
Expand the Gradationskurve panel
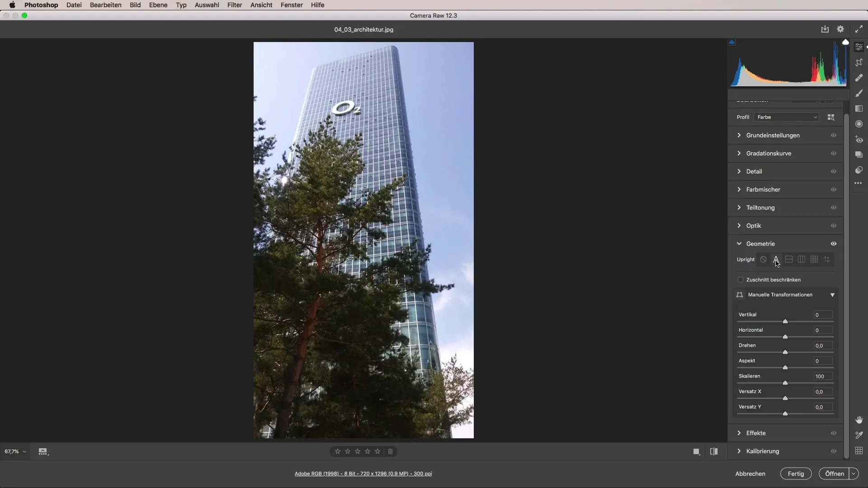coord(739,153)
